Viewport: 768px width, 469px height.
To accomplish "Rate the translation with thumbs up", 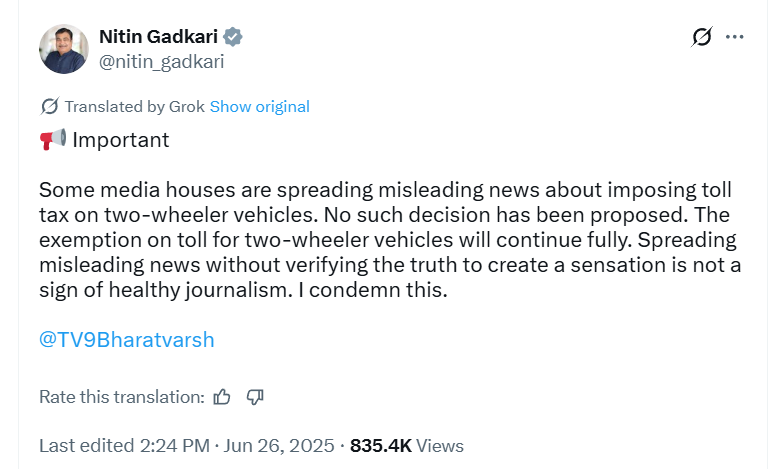I will click(x=222, y=397).
